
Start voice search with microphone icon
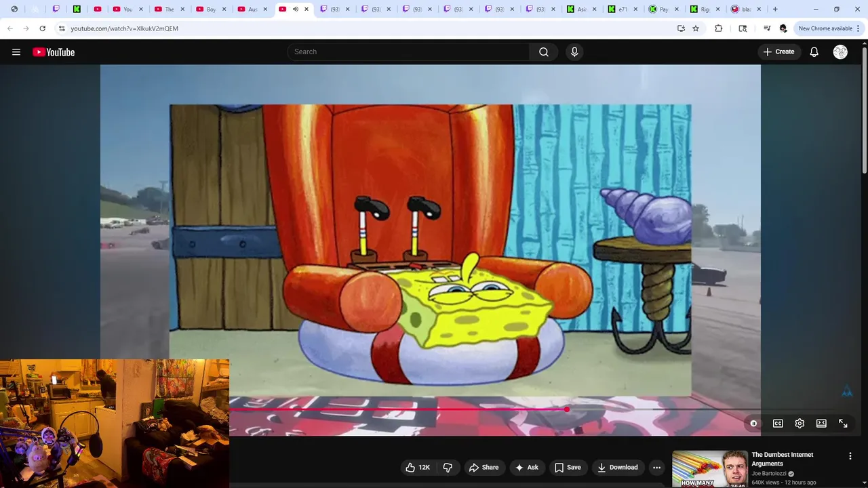pos(574,52)
